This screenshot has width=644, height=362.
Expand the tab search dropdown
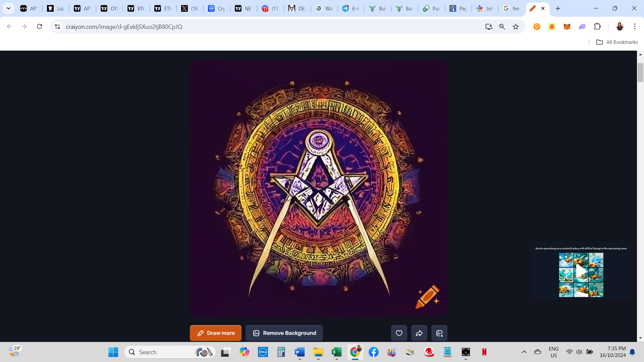point(9,8)
